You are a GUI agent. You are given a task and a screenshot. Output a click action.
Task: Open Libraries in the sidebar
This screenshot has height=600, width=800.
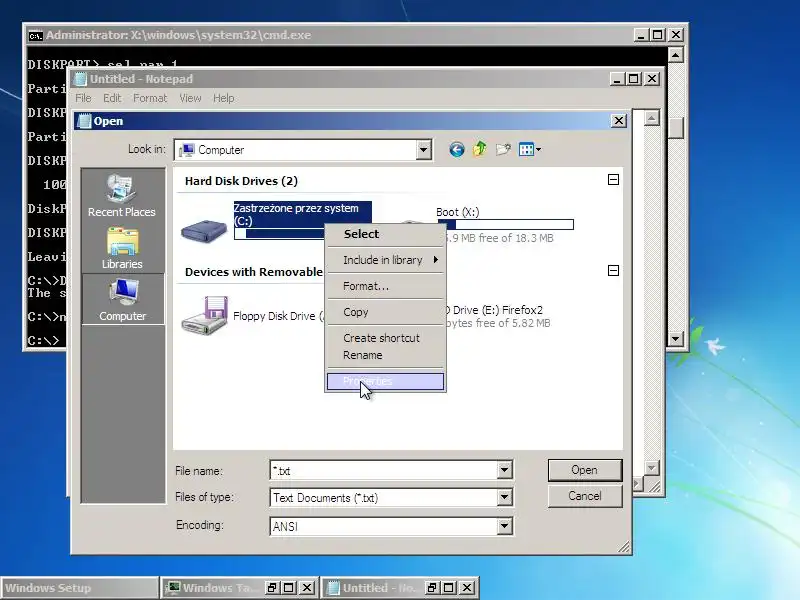[122, 248]
